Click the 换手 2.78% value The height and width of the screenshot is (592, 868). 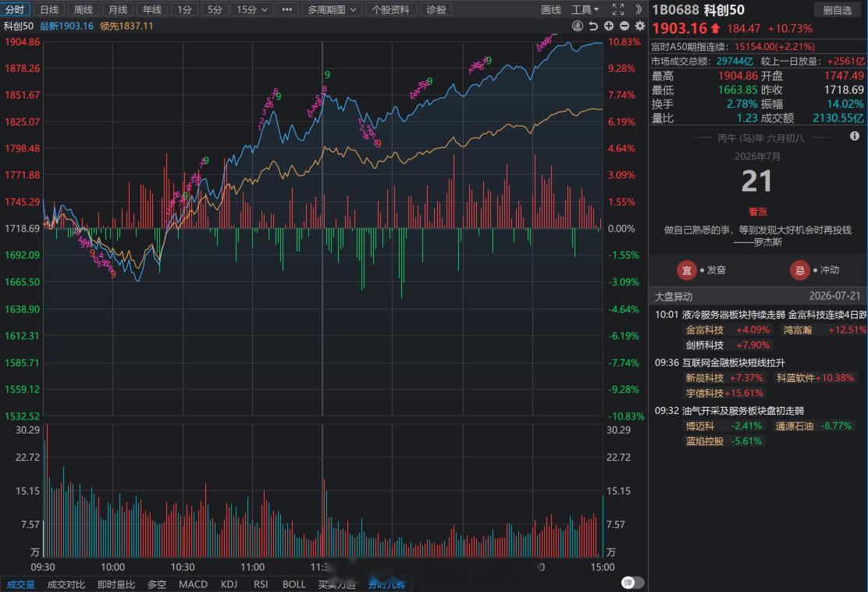(742, 104)
